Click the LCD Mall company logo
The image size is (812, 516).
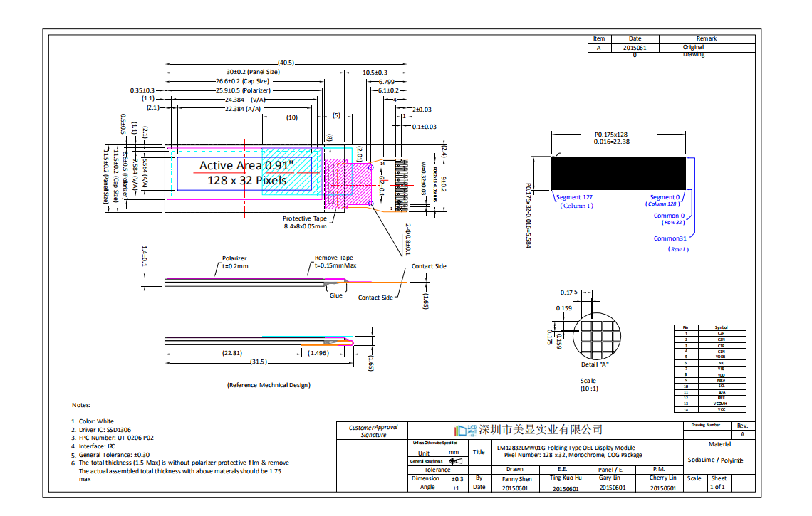(x=465, y=429)
